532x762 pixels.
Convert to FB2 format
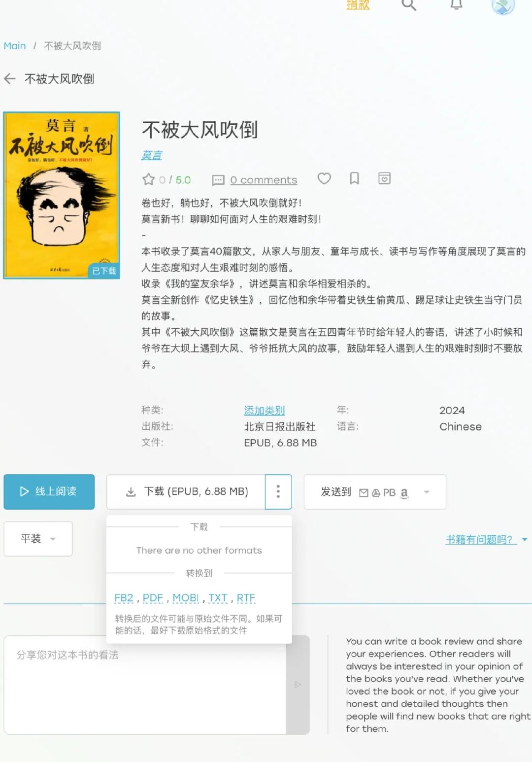click(x=124, y=598)
